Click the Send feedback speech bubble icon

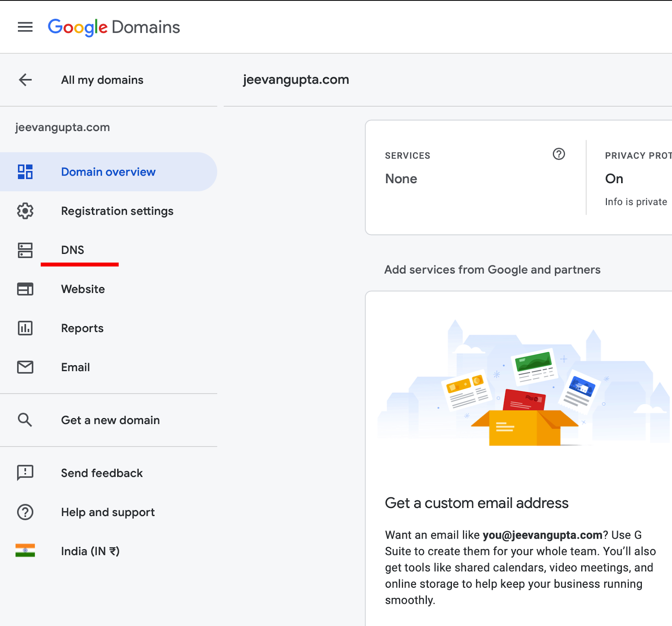tap(25, 473)
